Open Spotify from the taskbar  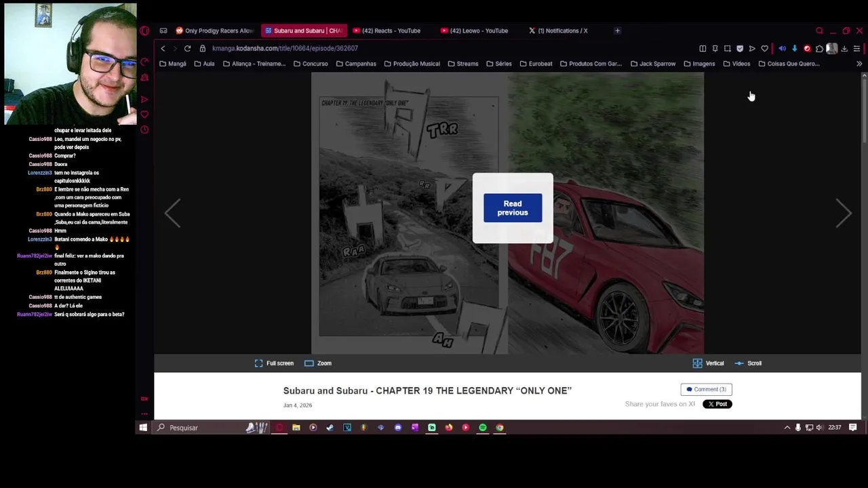(483, 428)
